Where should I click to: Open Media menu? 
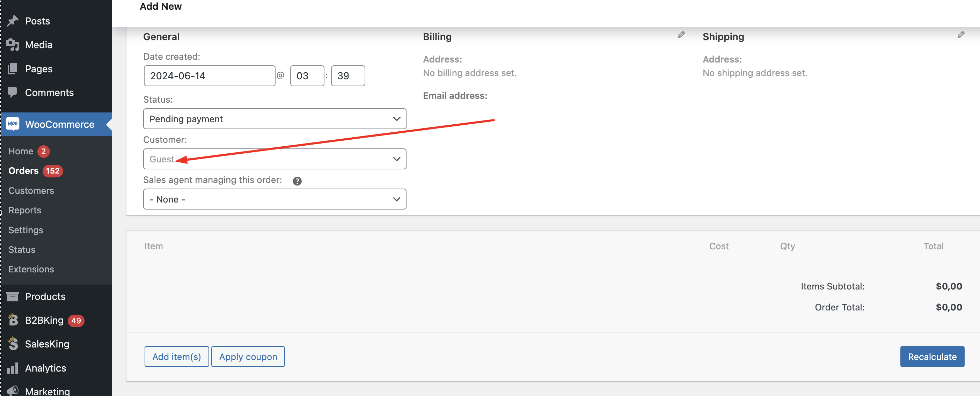click(x=38, y=45)
